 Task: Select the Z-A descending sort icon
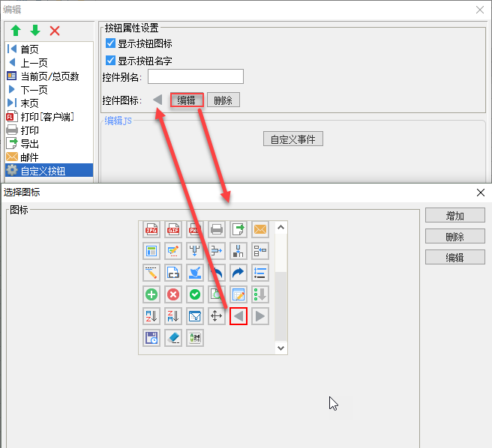(173, 316)
